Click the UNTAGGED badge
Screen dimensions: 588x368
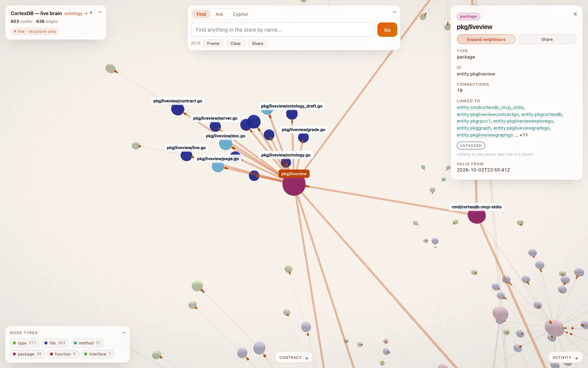coord(471,146)
